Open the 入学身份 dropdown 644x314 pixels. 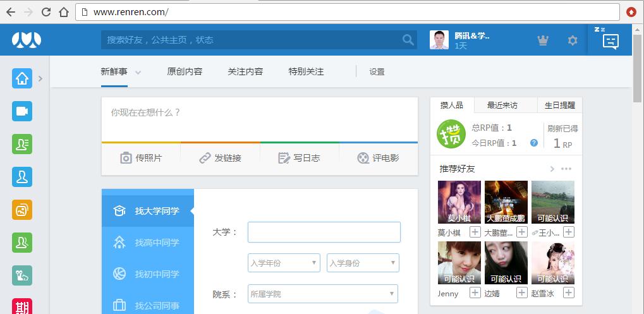[x=363, y=263]
